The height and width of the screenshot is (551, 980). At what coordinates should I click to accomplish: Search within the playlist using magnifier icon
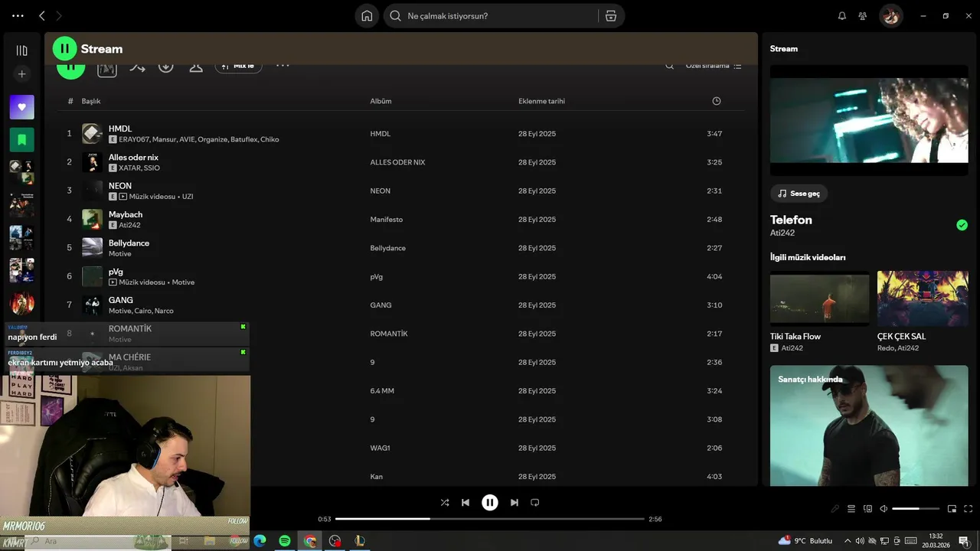[x=669, y=66]
